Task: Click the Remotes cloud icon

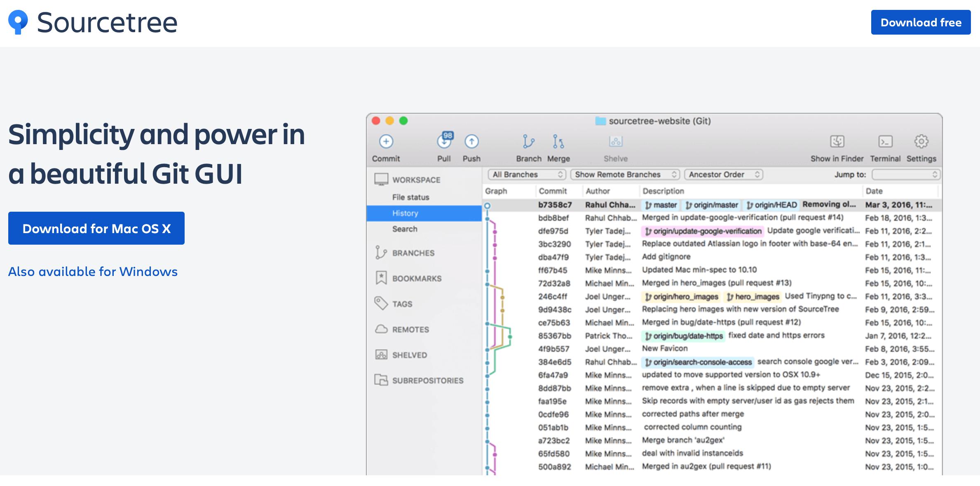Action: pos(381,329)
